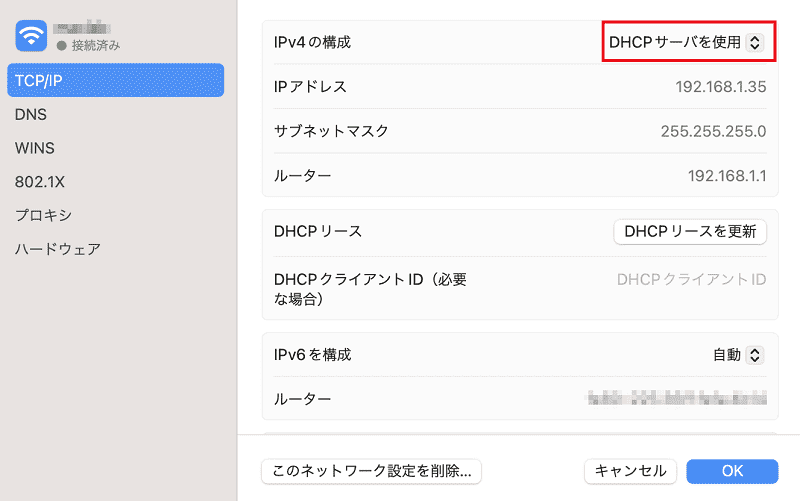
Task: Click the router value 192.168.1.1
Action: tap(727, 176)
